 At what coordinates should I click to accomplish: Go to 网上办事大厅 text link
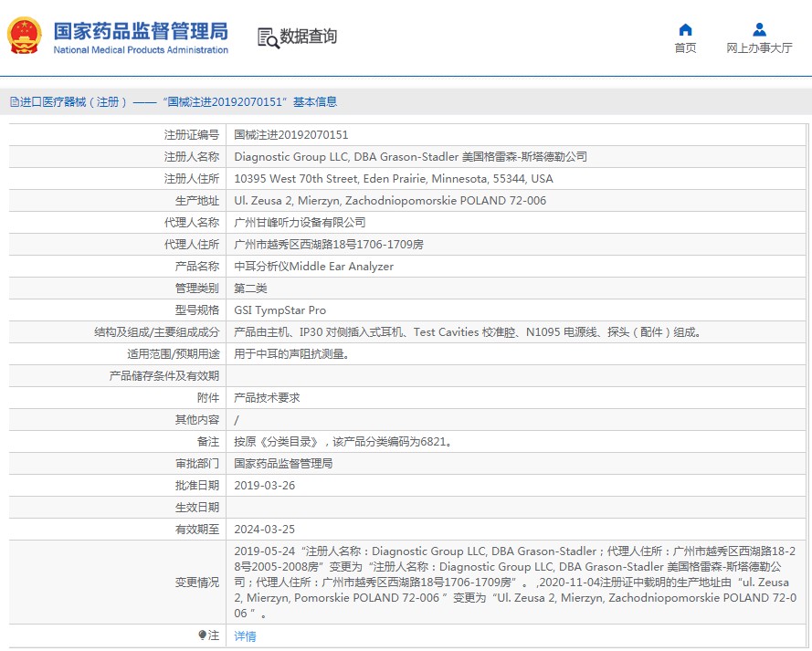[759, 48]
